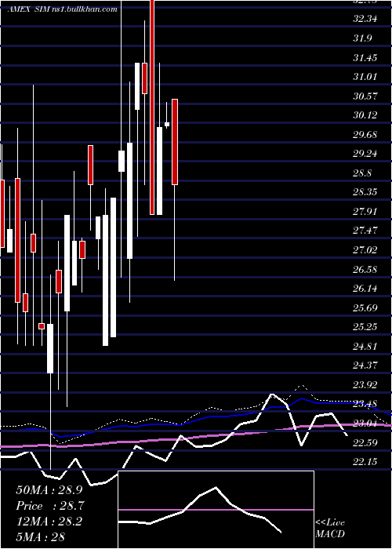Screen dimensions: 392x549
Task: Click the 24.81 price axis label
Action: tap(365, 347)
